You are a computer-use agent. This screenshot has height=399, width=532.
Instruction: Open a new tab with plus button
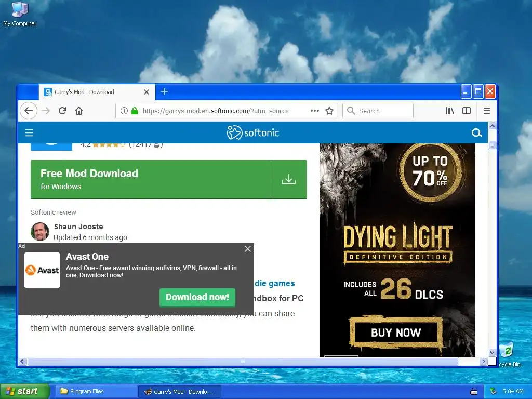[164, 91]
